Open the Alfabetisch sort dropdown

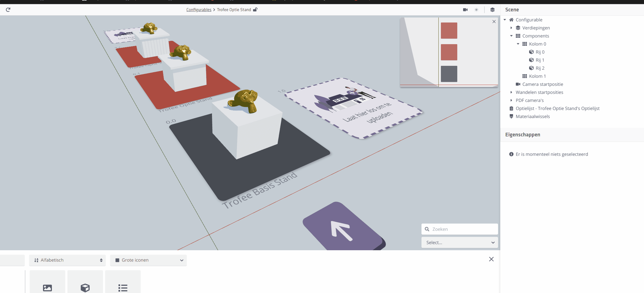click(x=67, y=260)
